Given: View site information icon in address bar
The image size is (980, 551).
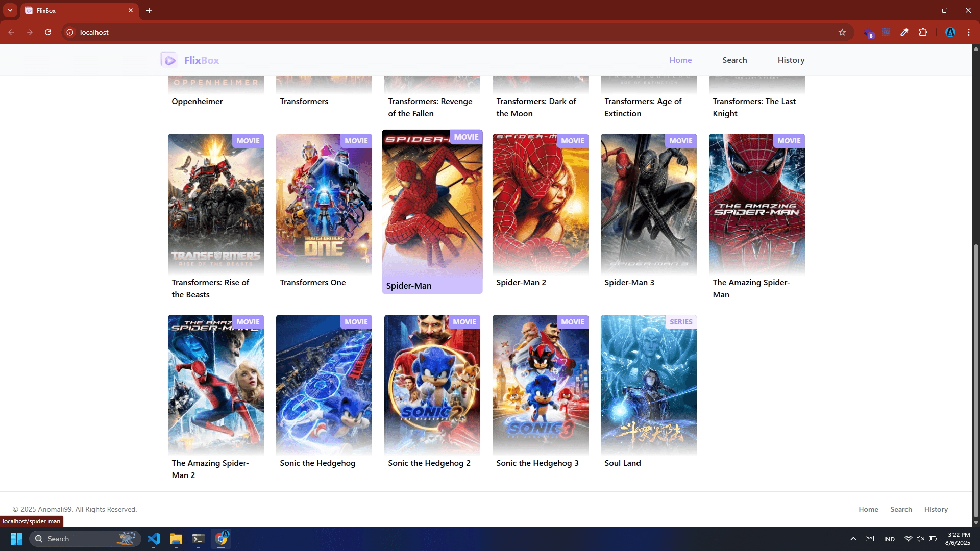Looking at the screenshot, I should (x=70, y=32).
